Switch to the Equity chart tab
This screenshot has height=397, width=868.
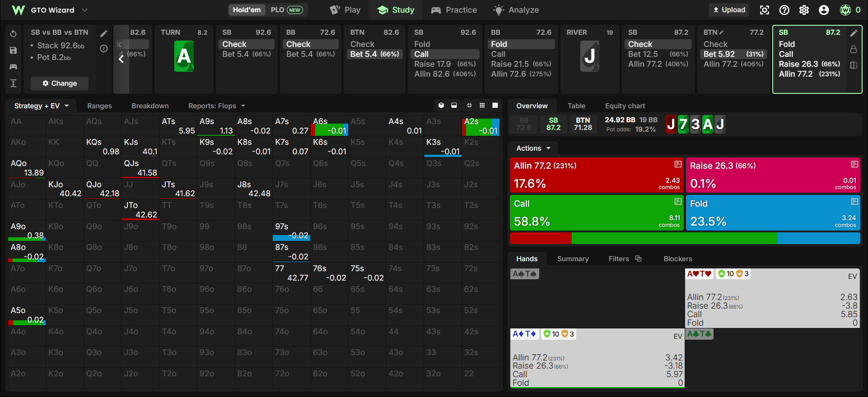(x=625, y=106)
